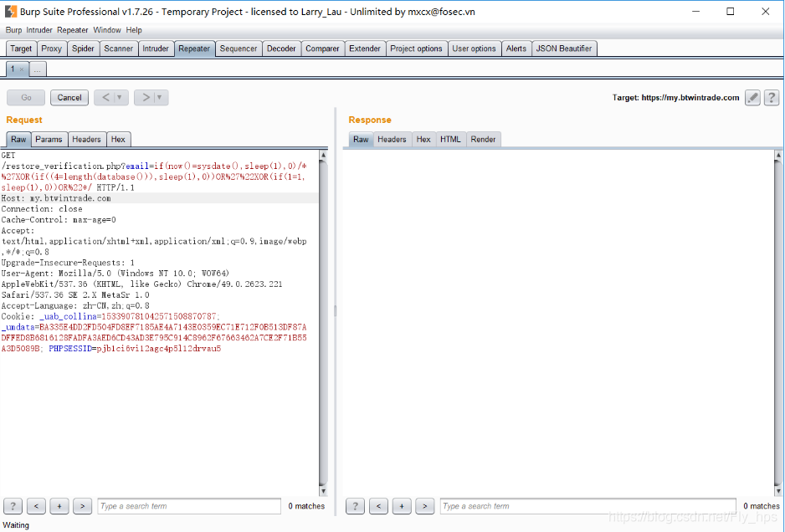Image resolution: width=785 pixels, height=532 pixels.
Task: Click the PHPSESSID cookie name in request
Action: [70, 348]
